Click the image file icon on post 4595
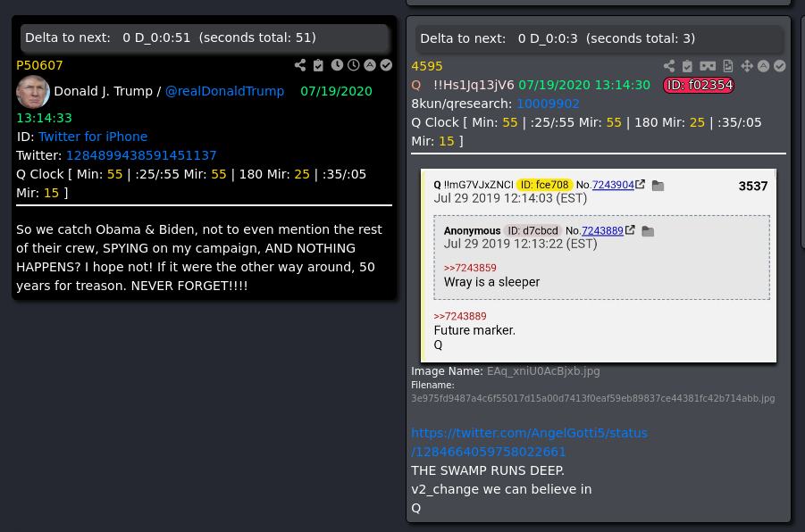This screenshot has width=805, height=532. 728,66
